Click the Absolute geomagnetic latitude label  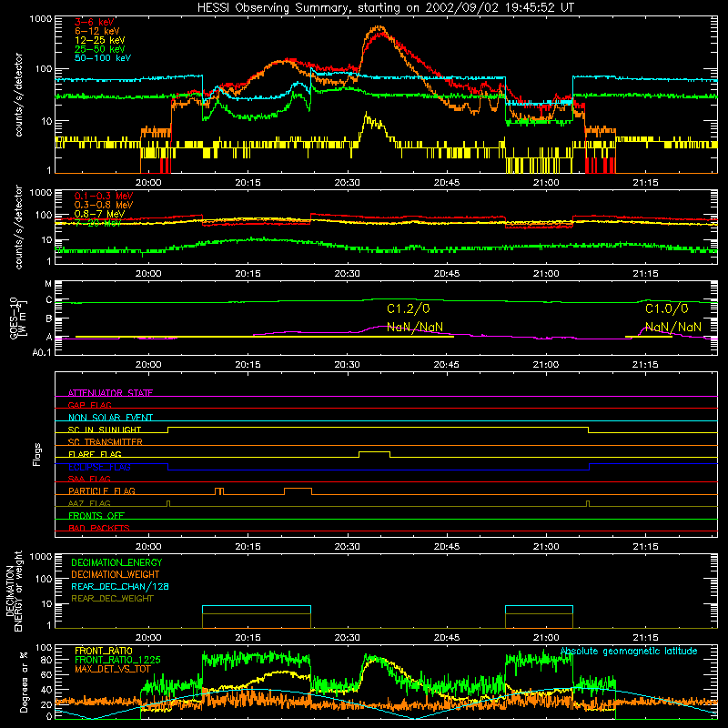[x=629, y=651]
